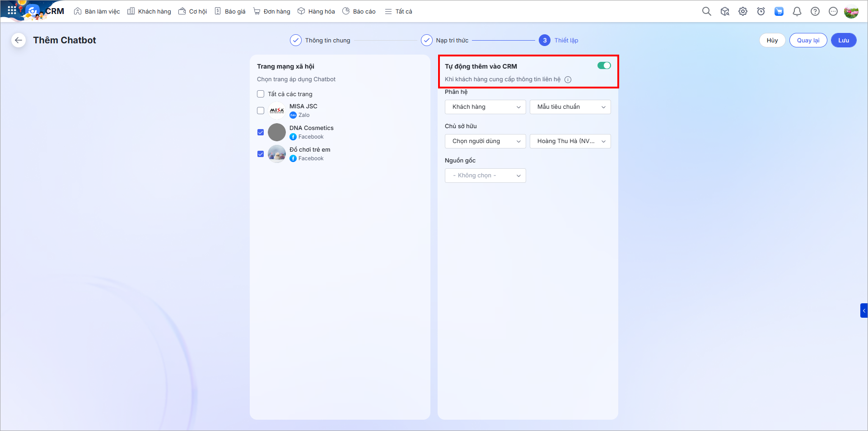Uncheck the DNA Cosmetics page checkbox
Viewport: 868px width, 431px height.
coord(261,132)
